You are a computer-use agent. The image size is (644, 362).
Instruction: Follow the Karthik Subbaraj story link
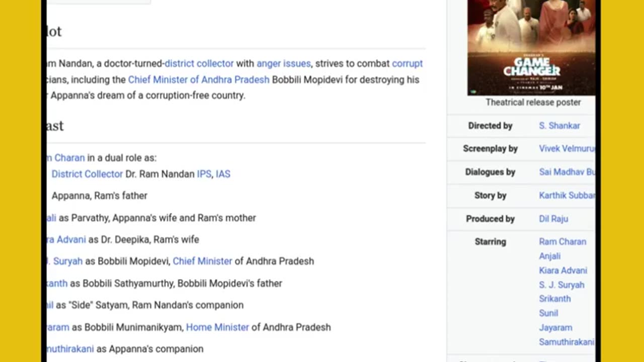coord(566,196)
